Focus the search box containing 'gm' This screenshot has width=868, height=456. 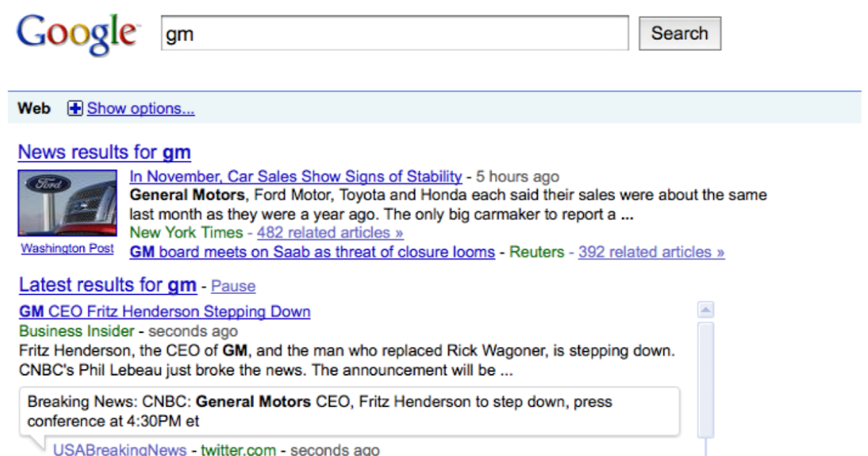[x=394, y=33]
